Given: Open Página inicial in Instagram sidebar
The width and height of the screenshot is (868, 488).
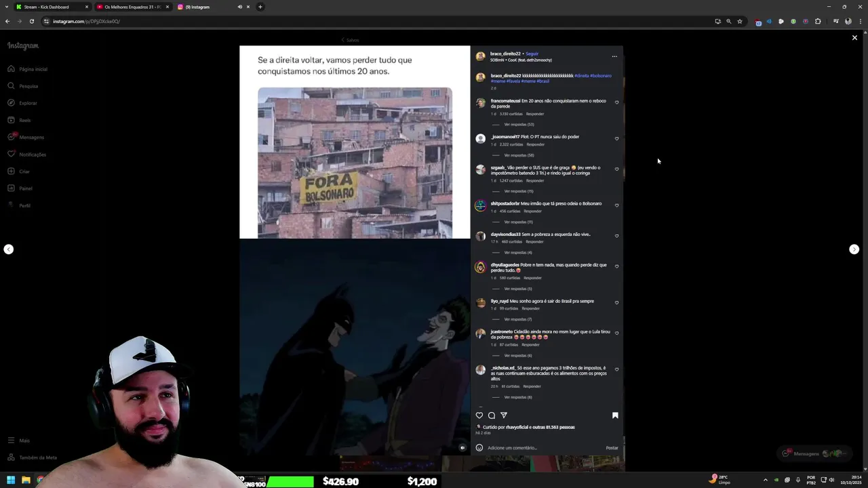Looking at the screenshot, I should pos(27,69).
